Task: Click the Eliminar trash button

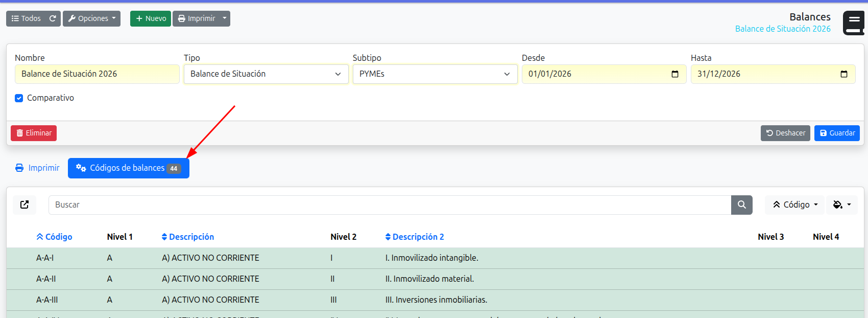Action: (34, 133)
